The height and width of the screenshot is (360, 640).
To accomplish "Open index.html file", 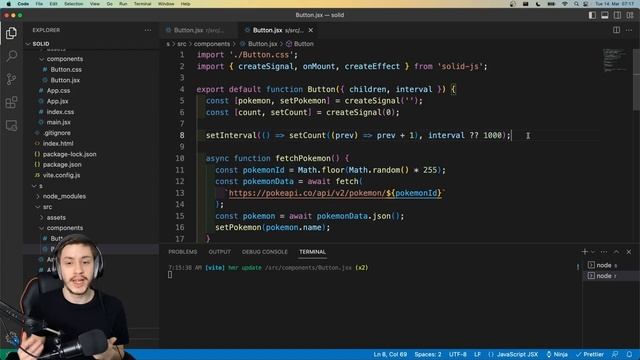I will 58,144.
